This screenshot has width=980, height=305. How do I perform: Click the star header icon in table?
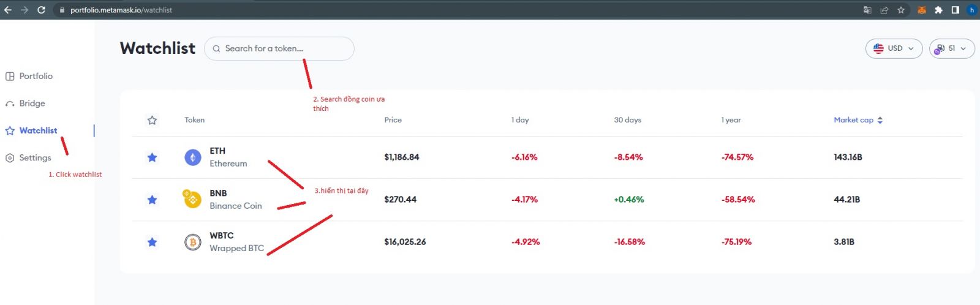click(153, 120)
